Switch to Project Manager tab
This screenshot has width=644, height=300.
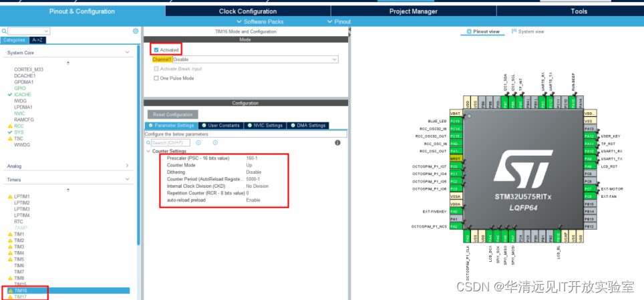pos(413,11)
